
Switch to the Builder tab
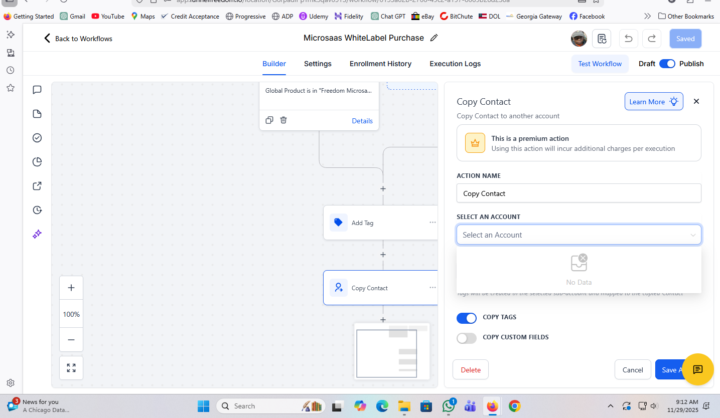click(274, 64)
